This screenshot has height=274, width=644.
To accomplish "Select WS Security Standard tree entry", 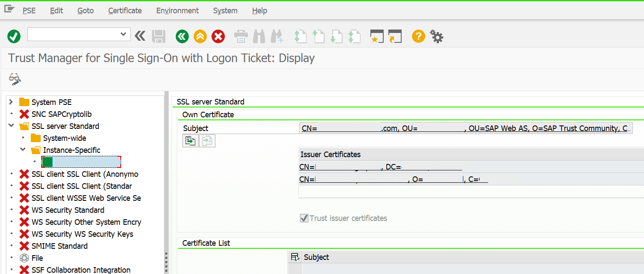I will coord(68,210).
